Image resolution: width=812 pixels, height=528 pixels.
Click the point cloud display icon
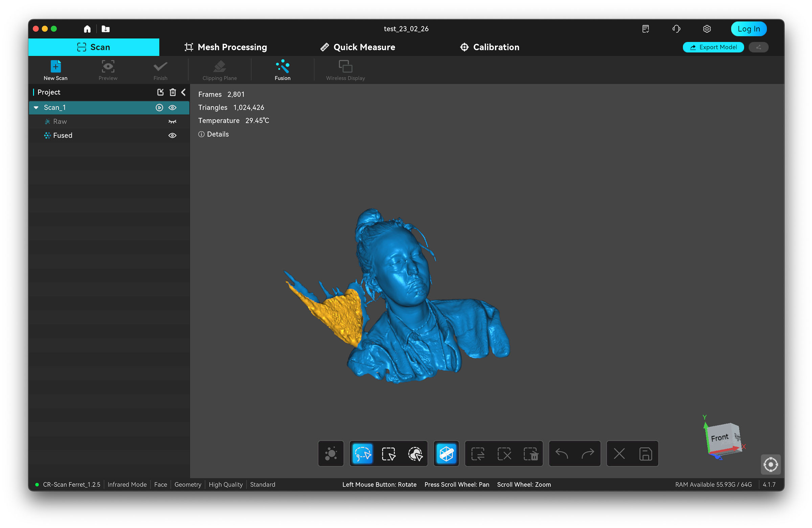(x=331, y=454)
